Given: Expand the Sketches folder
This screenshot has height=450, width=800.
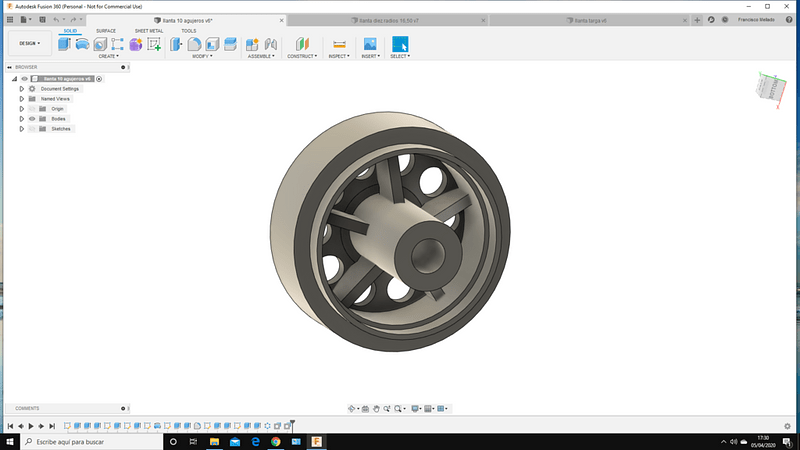Looking at the screenshot, I should (21, 129).
